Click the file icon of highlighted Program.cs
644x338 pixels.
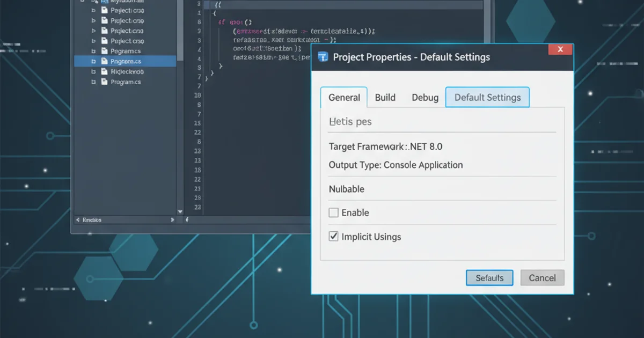pyautogui.click(x=104, y=61)
